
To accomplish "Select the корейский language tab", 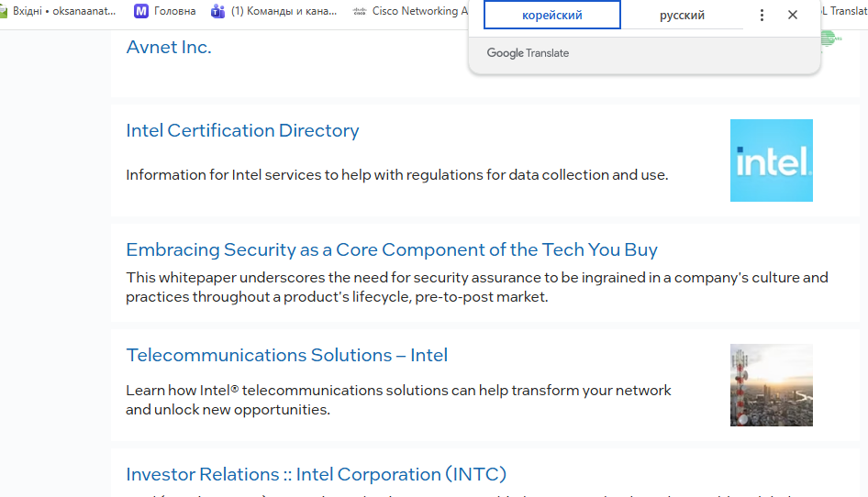I will (x=552, y=16).
